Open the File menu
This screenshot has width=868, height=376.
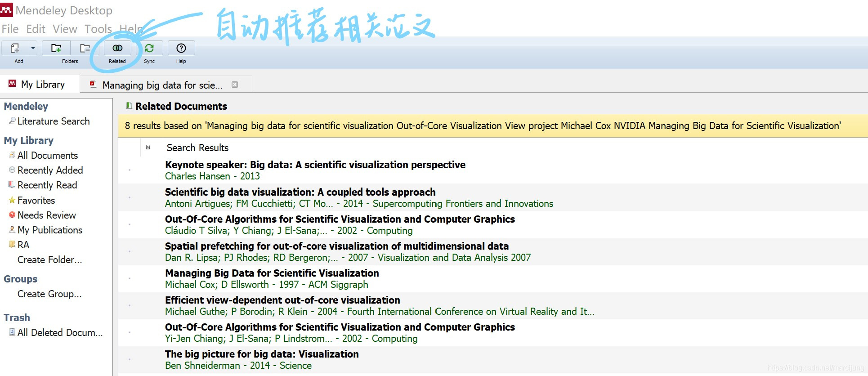(x=10, y=29)
